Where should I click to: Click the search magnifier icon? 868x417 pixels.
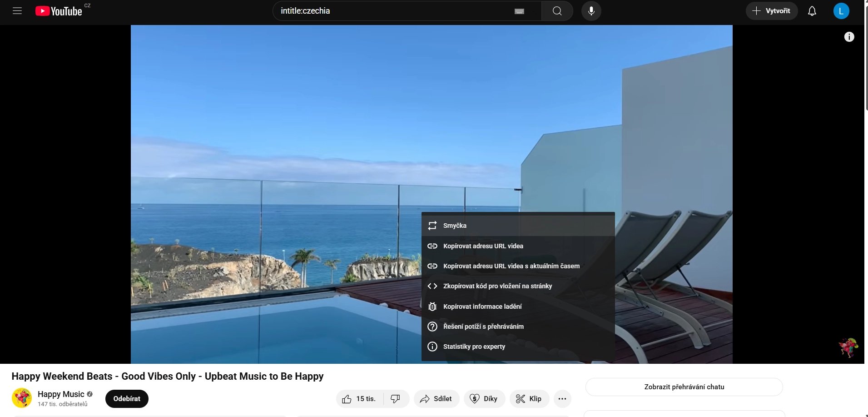point(557,10)
